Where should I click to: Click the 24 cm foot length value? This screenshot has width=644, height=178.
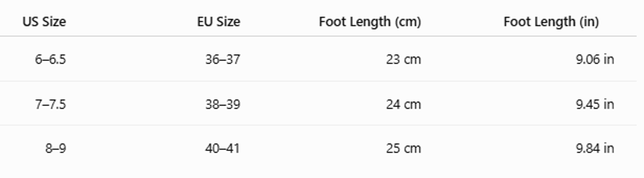pyautogui.click(x=404, y=104)
